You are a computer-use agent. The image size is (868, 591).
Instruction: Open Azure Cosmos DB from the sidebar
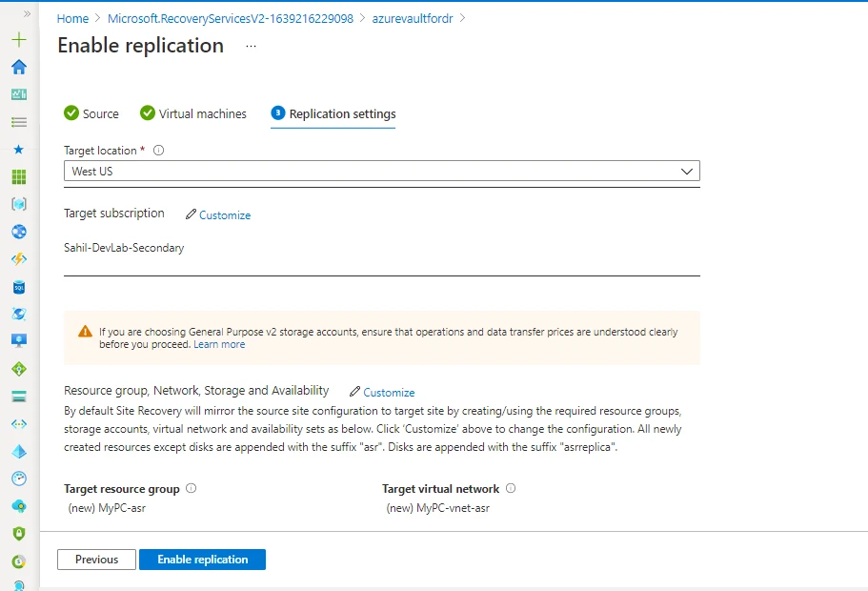click(x=18, y=314)
